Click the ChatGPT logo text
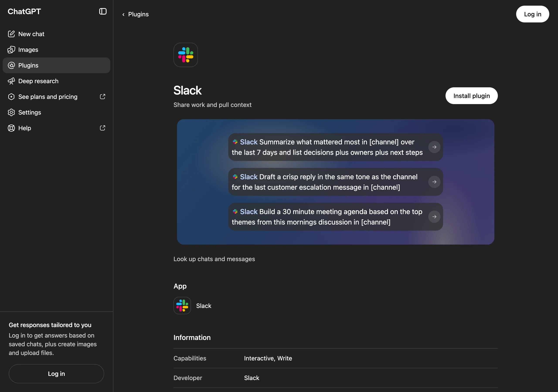558x392 pixels. pos(24,11)
